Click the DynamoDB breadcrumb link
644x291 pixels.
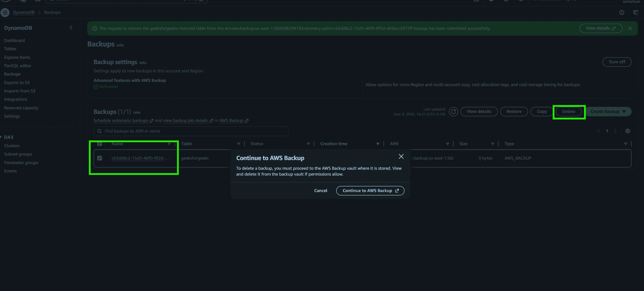24,12
